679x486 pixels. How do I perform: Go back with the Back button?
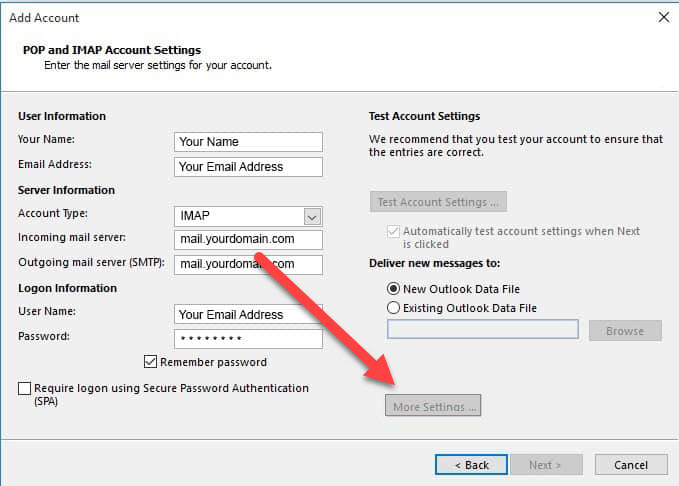(471, 465)
